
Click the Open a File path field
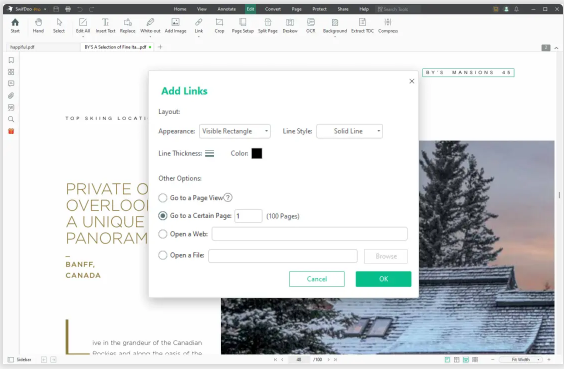283,256
